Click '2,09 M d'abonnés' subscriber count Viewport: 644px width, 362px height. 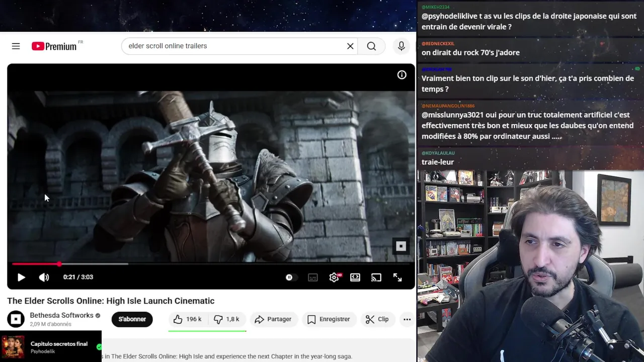click(50, 324)
